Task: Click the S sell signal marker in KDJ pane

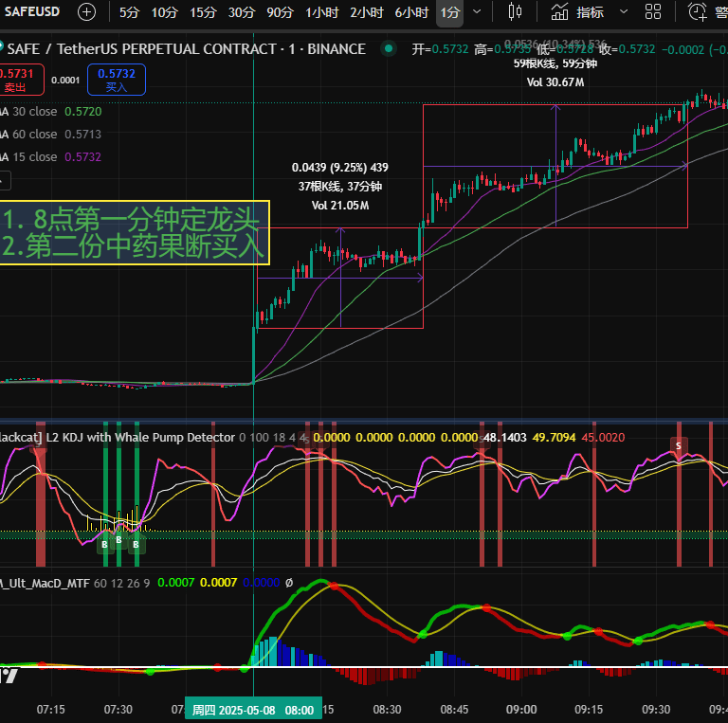Action: click(x=679, y=446)
